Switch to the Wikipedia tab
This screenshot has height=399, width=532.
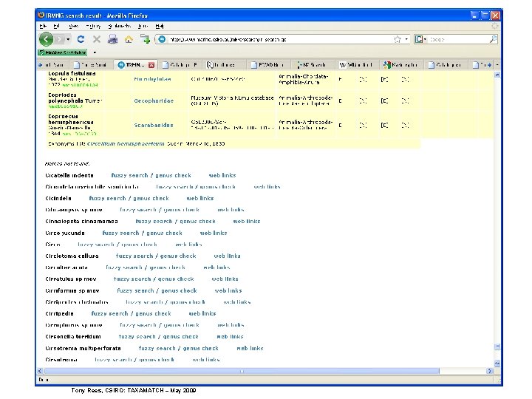click(358, 65)
